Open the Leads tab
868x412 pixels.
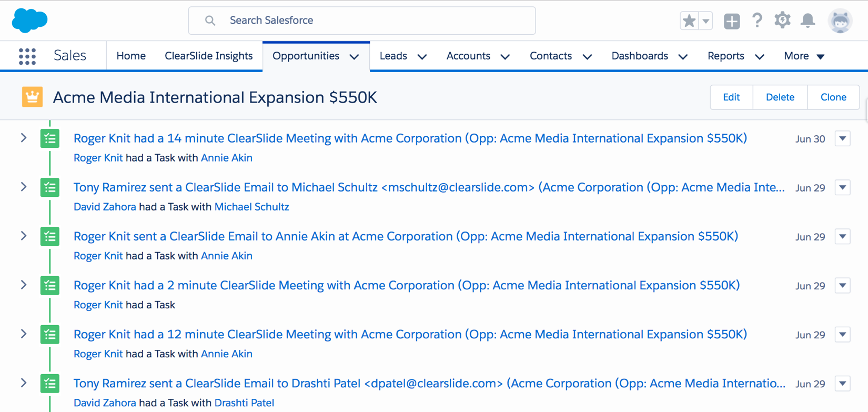[x=393, y=56]
